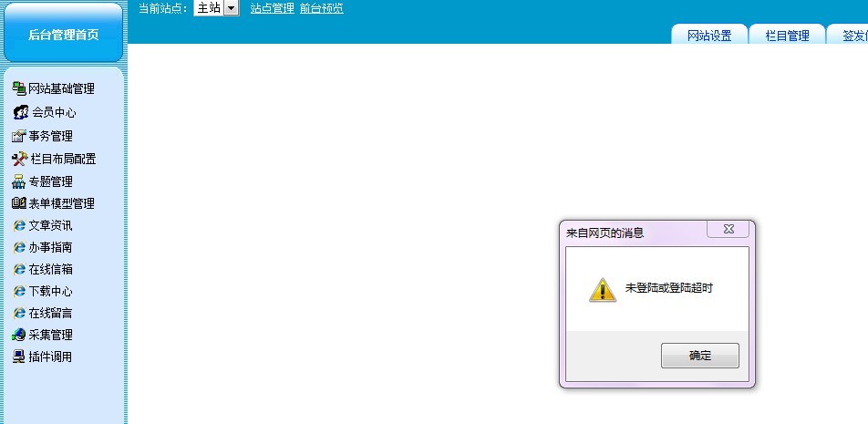
Task: Close the 来自网页的消息 dialog
Action: [x=728, y=232]
